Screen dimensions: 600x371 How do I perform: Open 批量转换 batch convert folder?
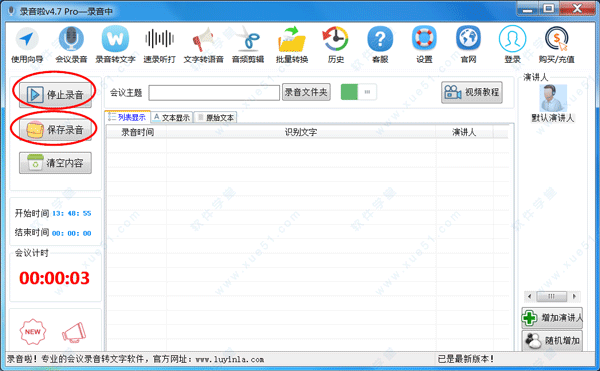(292, 45)
